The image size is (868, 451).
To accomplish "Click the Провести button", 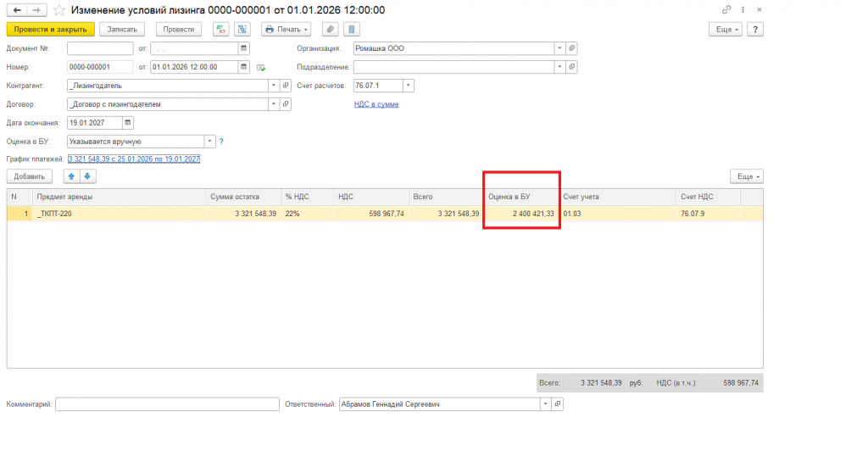I will point(178,30).
